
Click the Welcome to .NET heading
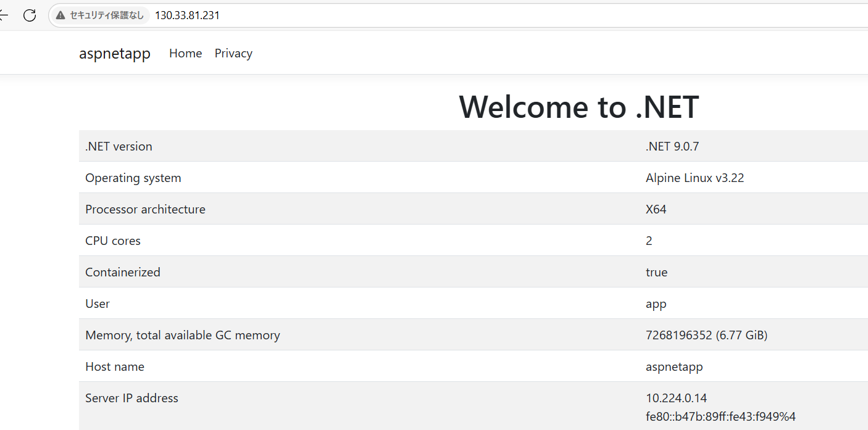[578, 107]
